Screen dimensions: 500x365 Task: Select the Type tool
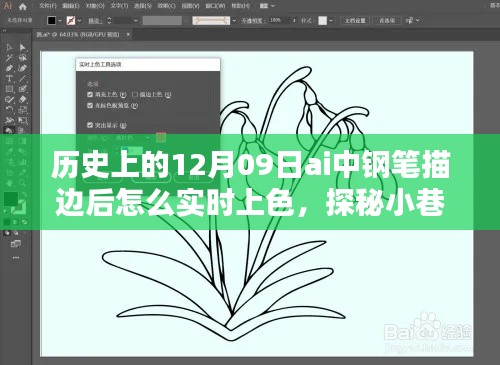pos(9,79)
